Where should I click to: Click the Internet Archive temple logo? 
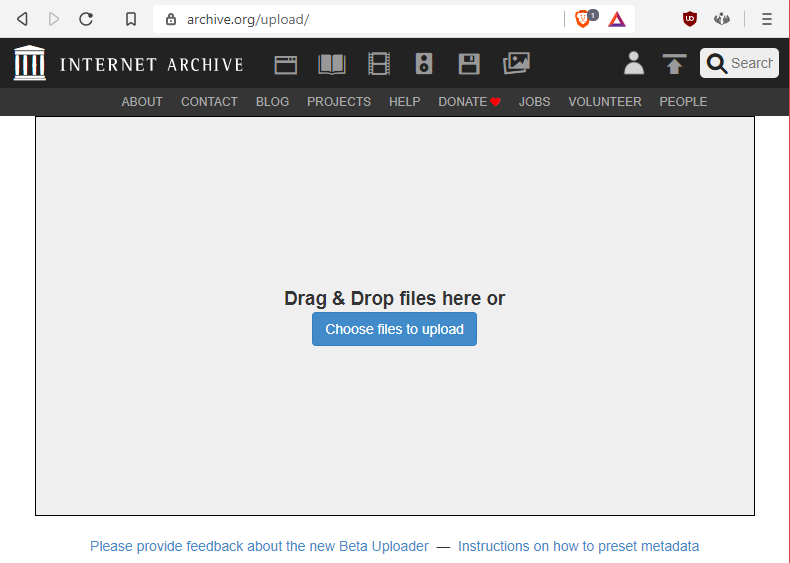click(30, 63)
